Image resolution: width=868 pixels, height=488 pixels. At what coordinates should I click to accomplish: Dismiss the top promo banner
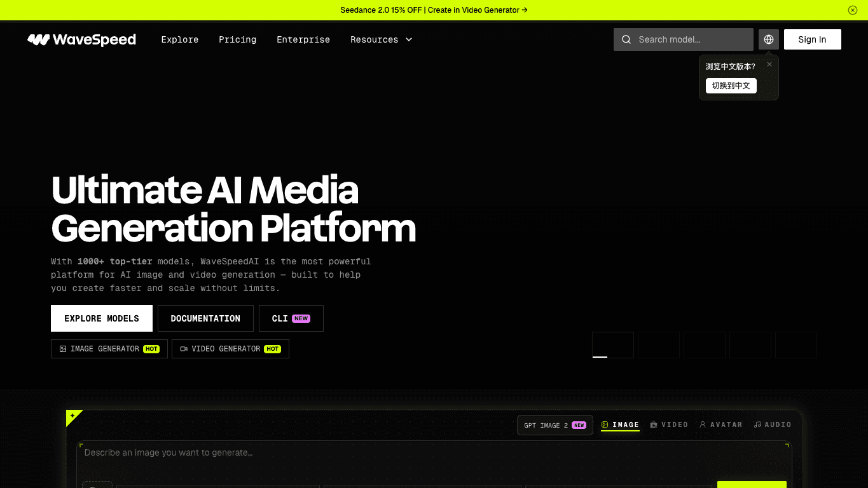853,10
